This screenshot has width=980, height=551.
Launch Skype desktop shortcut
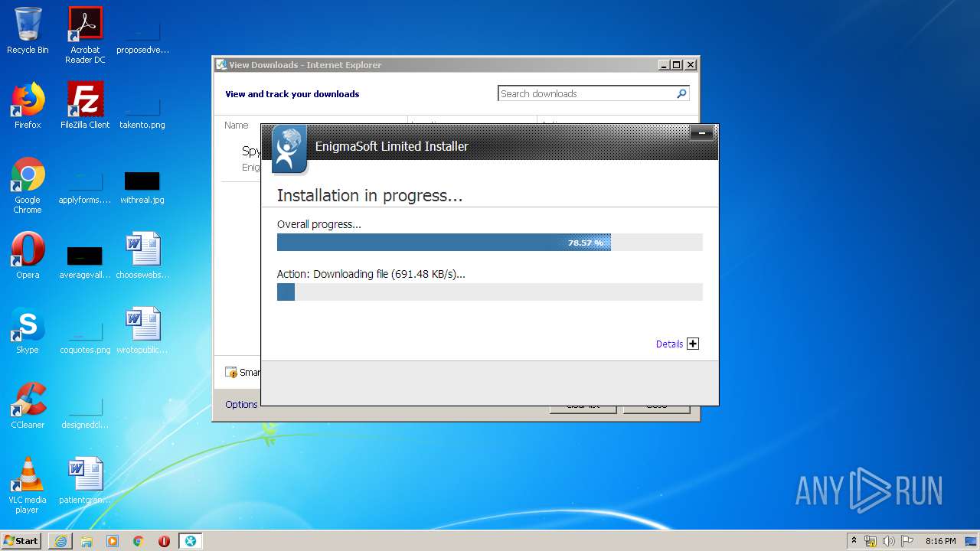(x=28, y=331)
